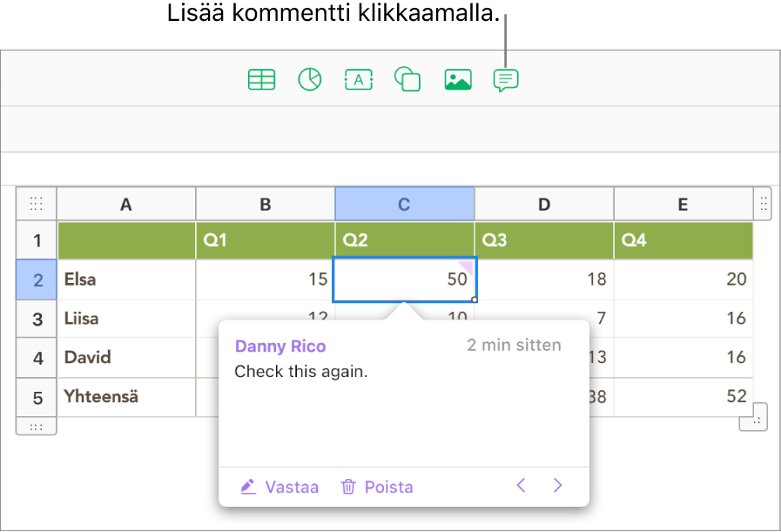Click the trash icon beside Poista

[x=348, y=487]
